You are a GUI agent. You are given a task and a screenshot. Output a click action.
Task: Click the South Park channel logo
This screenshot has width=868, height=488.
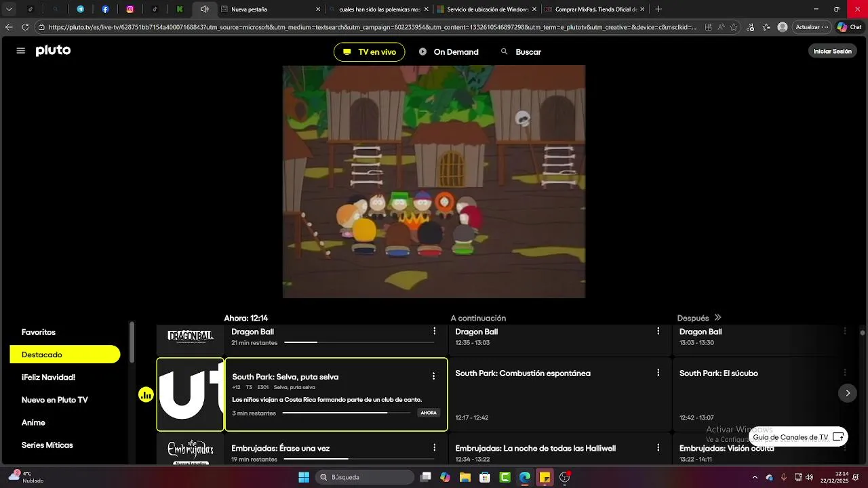[x=191, y=394]
